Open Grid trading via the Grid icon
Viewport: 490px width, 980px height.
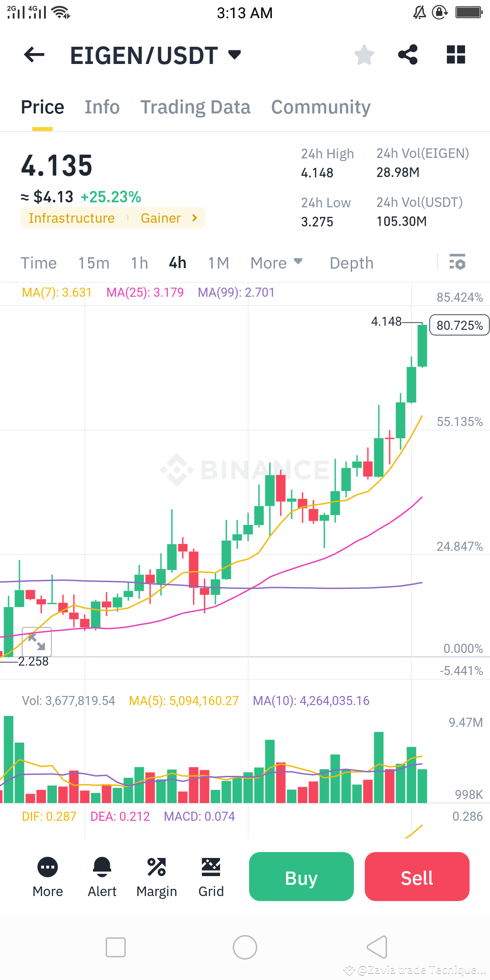click(x=211, y=876)
